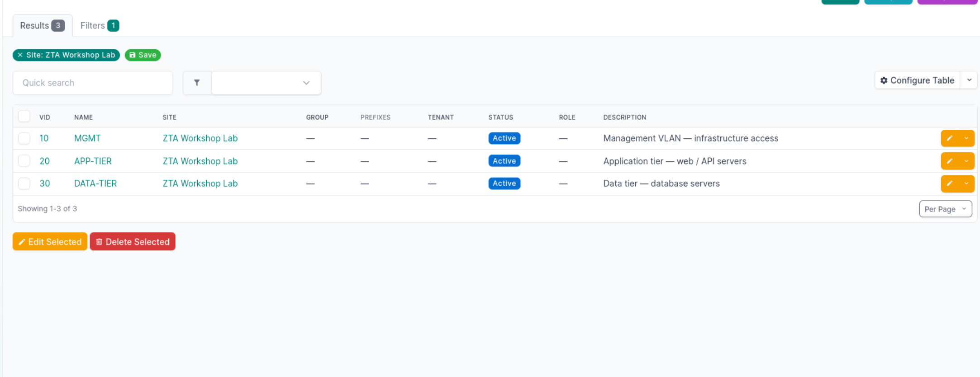The image size is (980, 377).
Task: Open VLAN ID 30 link
Action: 44,184
